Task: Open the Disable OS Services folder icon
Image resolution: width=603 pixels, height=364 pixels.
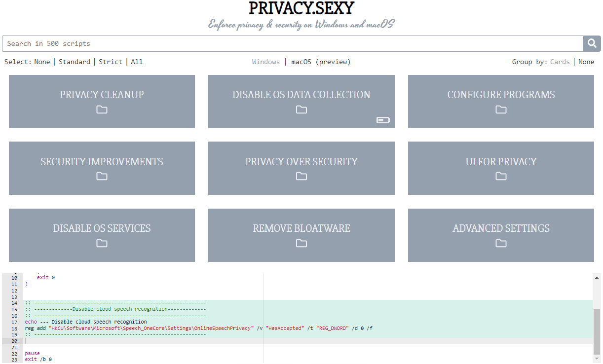Action: (102, 243)
